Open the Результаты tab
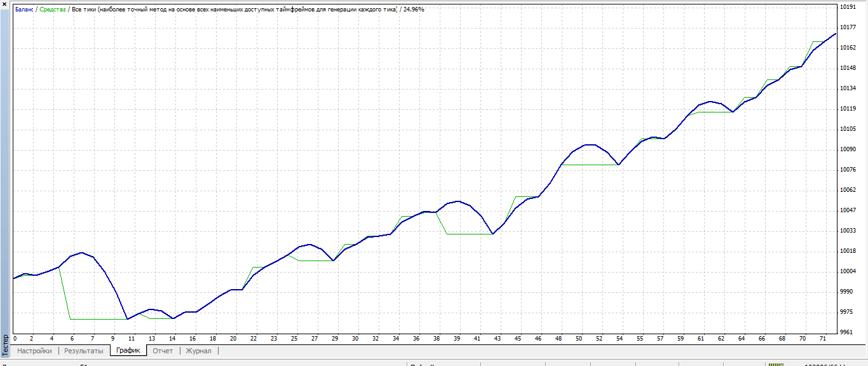Image resolution: width=868 pixels, height=366 pixels. point(83,351)
